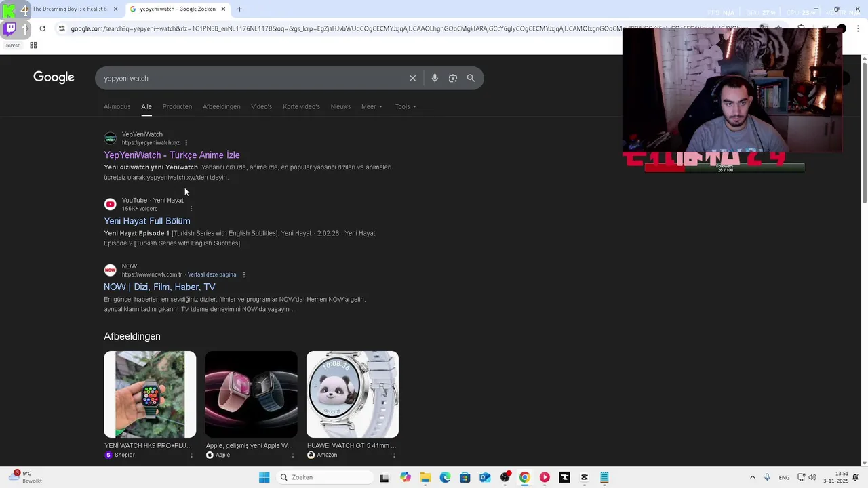Image resolution: width=868 pixels, height=488 pixels.
Task: Open volume settings in system tray
Action: [x=812, y=477]
